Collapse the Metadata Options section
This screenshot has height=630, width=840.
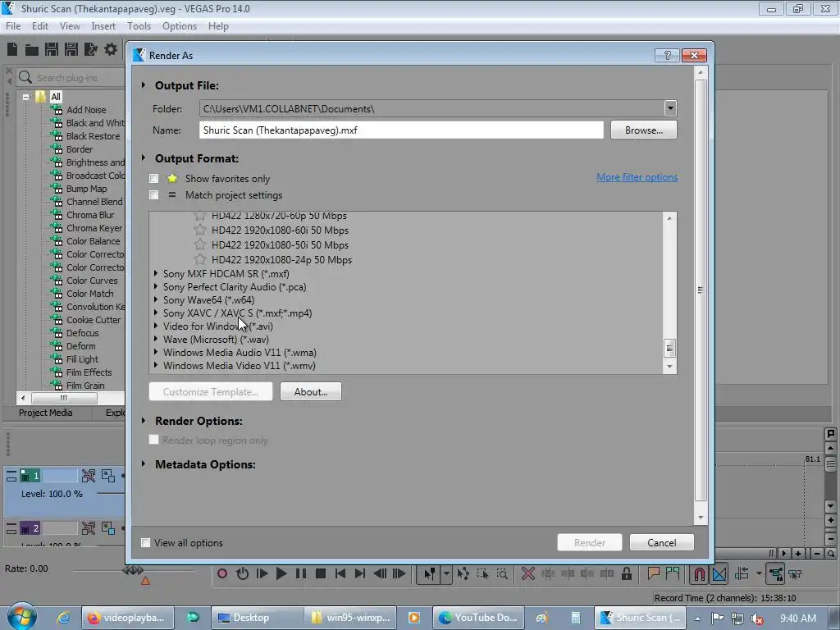[x=144, y=464]
